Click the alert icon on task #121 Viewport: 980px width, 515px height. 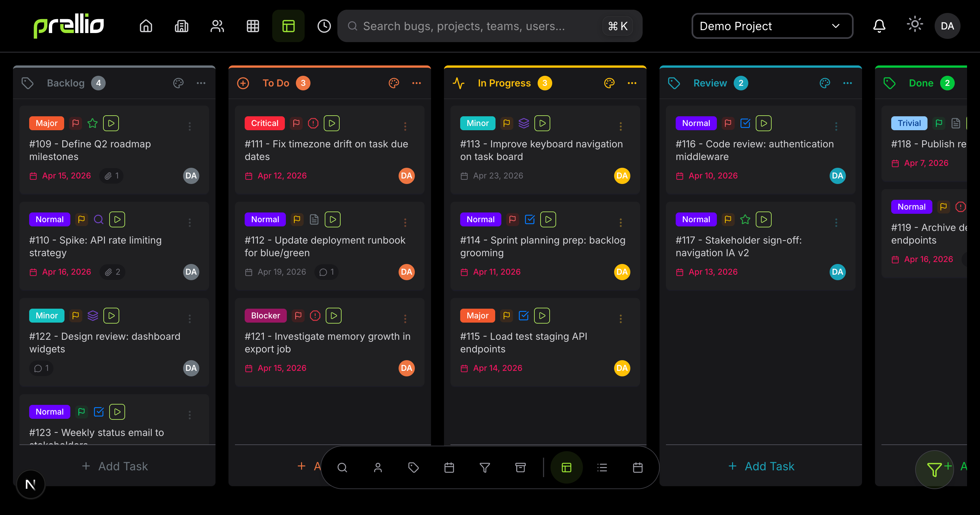[315, 316]
